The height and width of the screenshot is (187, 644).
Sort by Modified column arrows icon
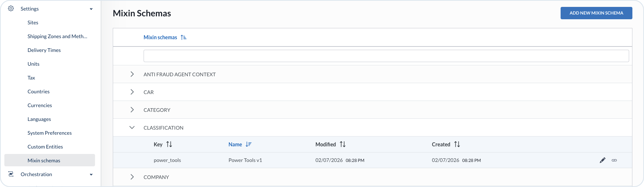pos(343,145)
